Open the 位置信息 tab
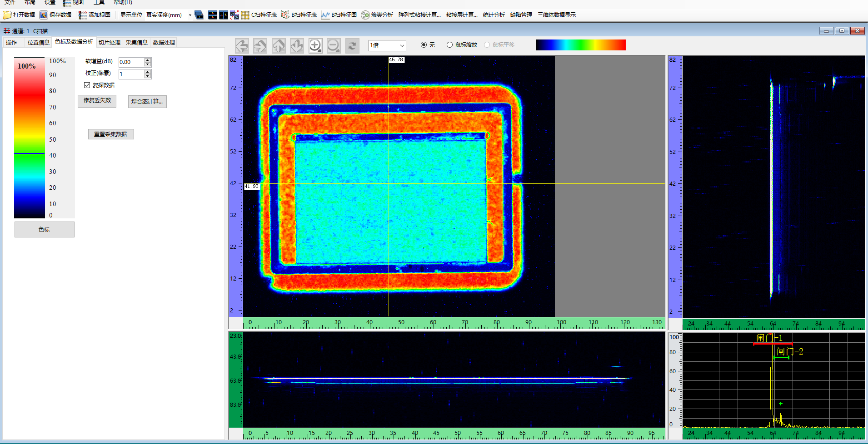Image resolution: width=868 pixels, height=444 pixels. 38,43
